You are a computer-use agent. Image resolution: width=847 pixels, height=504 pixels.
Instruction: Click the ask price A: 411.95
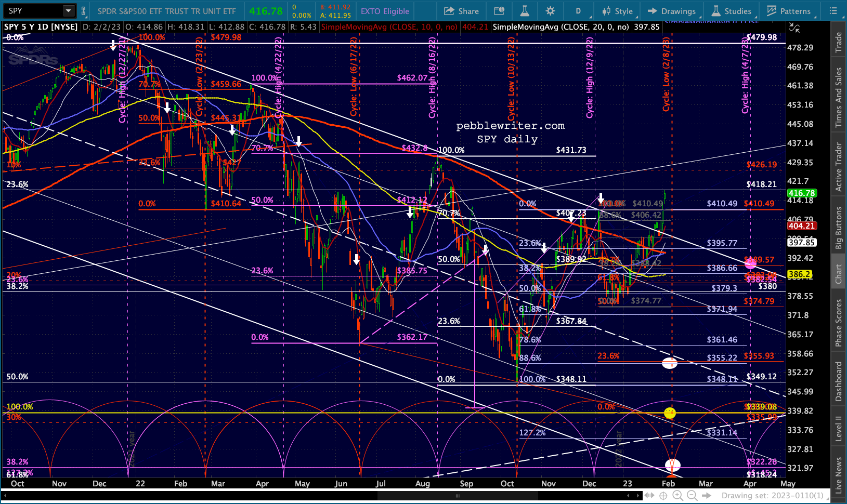click(x=335, y=16)
